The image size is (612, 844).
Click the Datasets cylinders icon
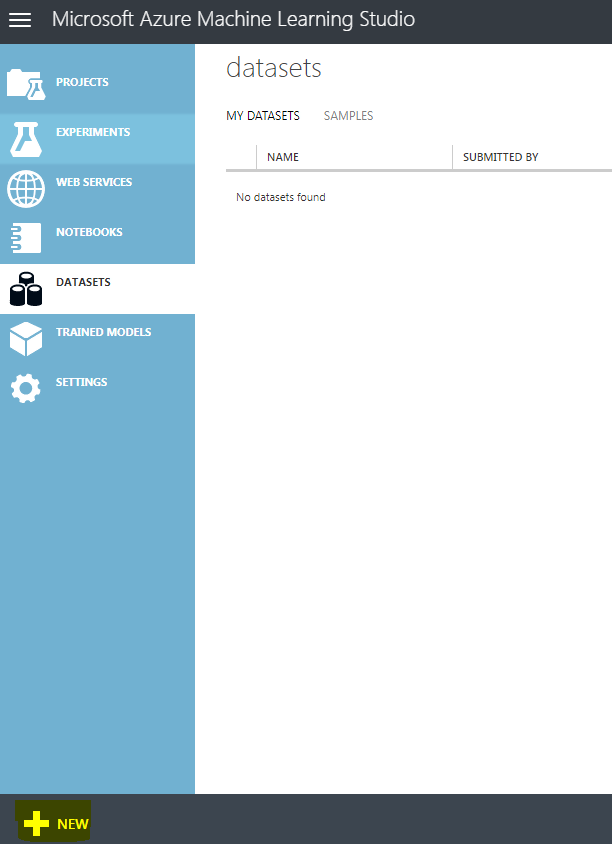point(26,289)
